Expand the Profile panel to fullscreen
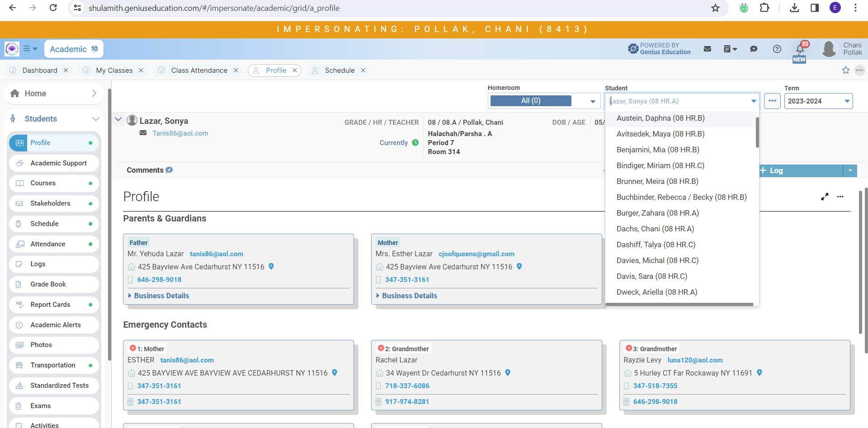This screenshot has width=868, height=428. (825, 197)
